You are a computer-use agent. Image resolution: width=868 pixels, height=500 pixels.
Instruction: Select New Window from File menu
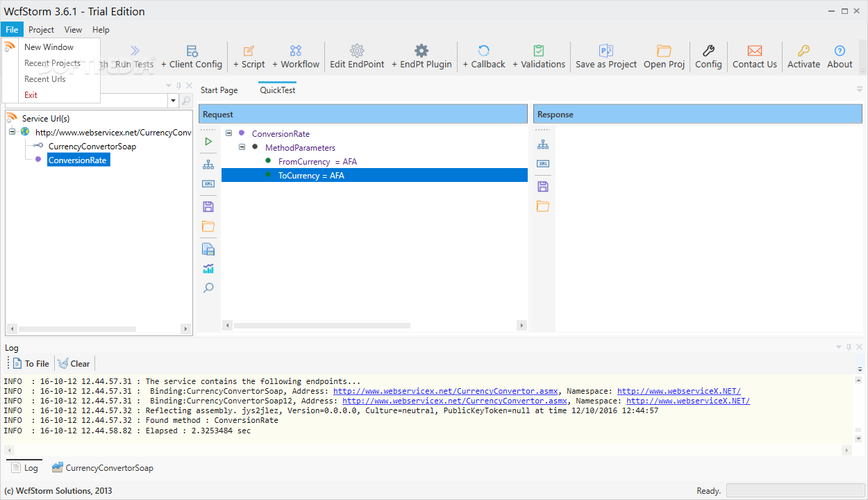(49, 47)
